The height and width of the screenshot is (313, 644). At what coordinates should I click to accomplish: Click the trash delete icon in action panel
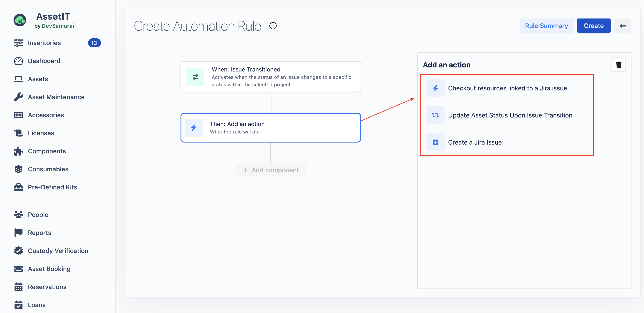[618, 65]
